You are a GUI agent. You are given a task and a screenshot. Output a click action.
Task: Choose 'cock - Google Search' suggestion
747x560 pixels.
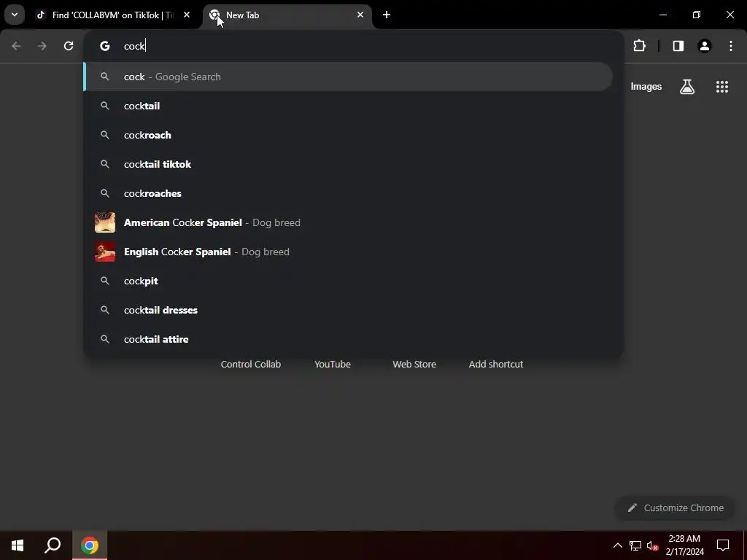click(x=348, y=77)
